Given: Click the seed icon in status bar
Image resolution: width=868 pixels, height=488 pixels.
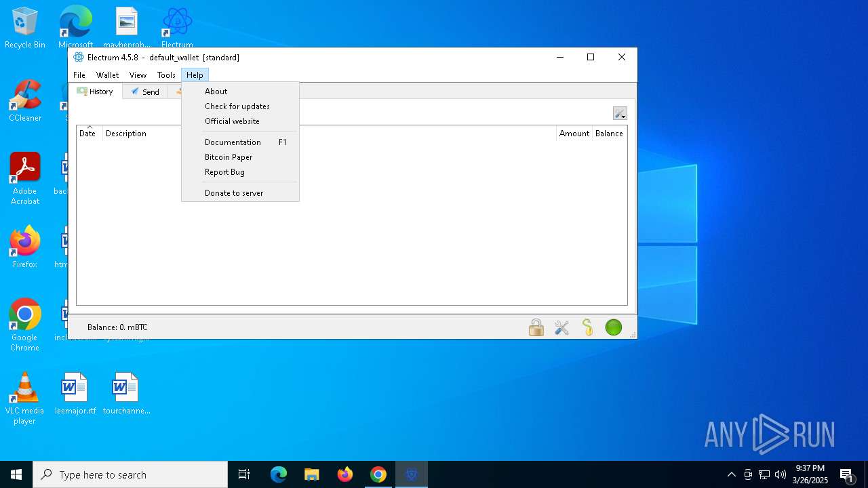Looking at the screenshot, I should click(587, 327).
